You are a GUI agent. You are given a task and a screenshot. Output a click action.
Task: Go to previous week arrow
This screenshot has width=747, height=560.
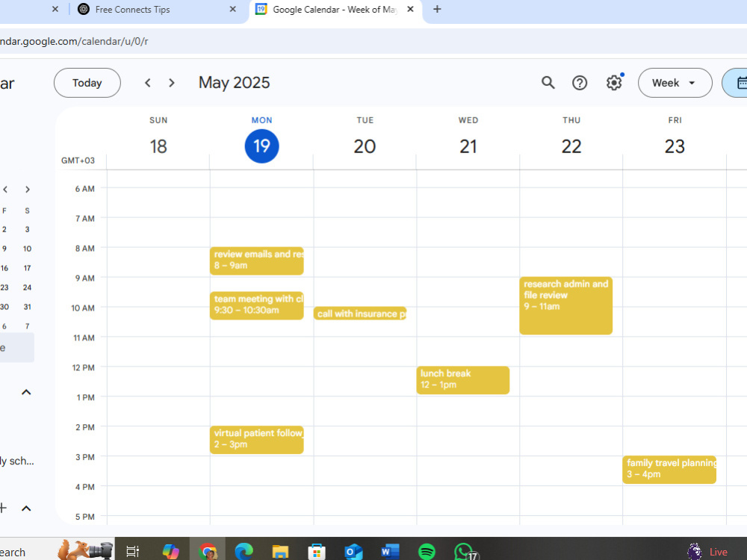pos(148,83)
